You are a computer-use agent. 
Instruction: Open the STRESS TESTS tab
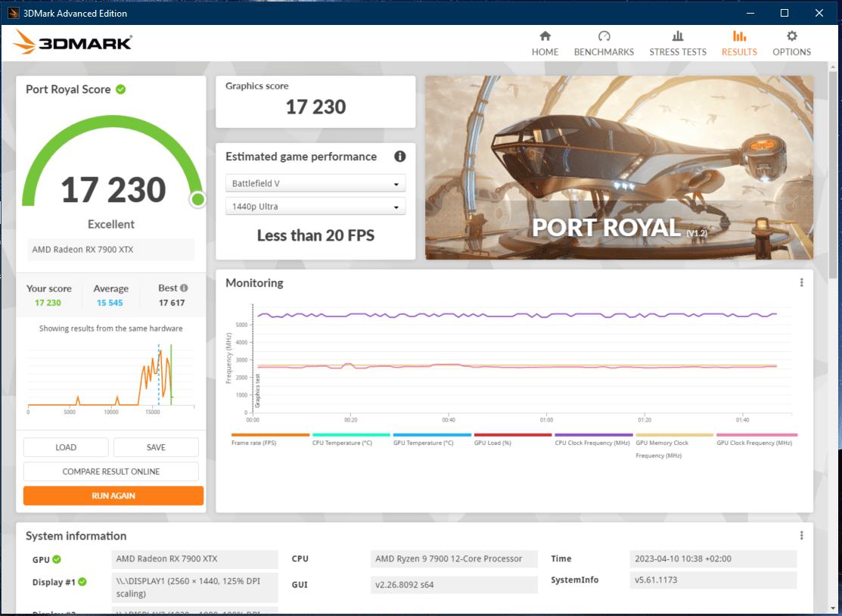pyautogui.click(x=678, y=43)
